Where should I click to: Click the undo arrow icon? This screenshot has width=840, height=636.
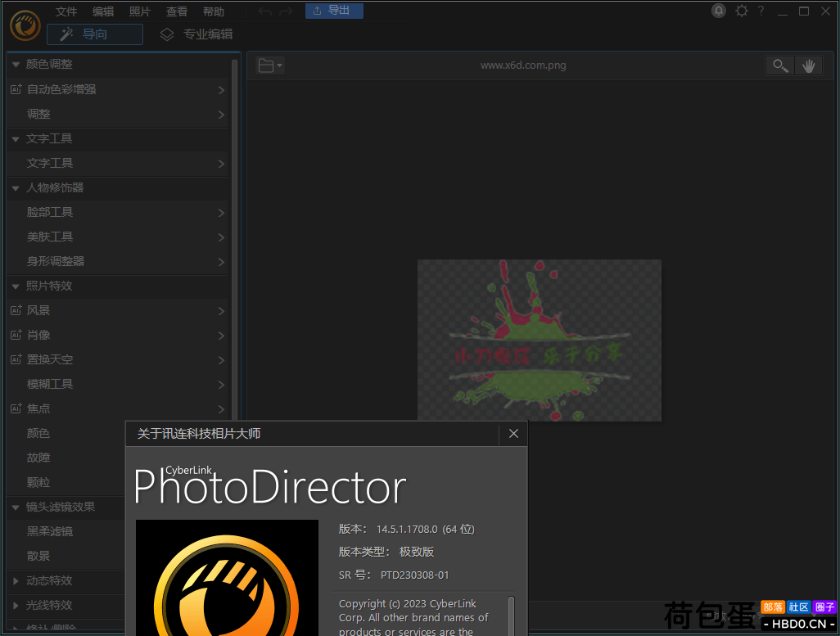264,11
